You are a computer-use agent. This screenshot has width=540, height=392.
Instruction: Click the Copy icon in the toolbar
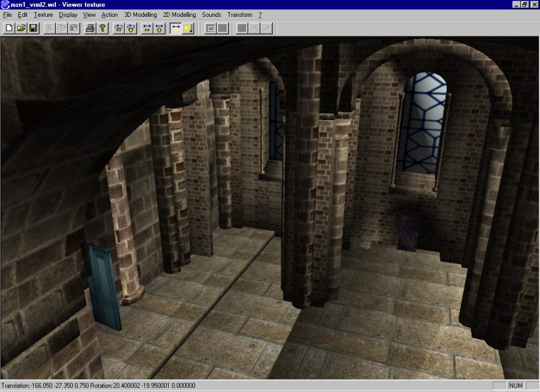61,28
